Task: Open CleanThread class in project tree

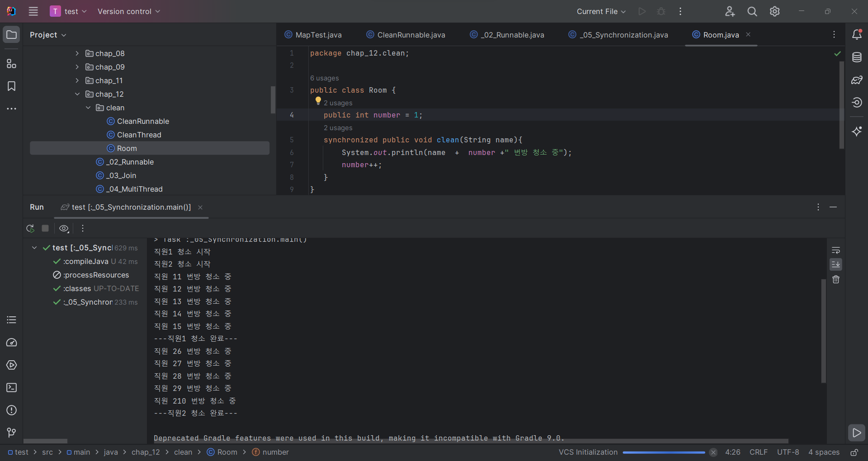Action: 139,135
